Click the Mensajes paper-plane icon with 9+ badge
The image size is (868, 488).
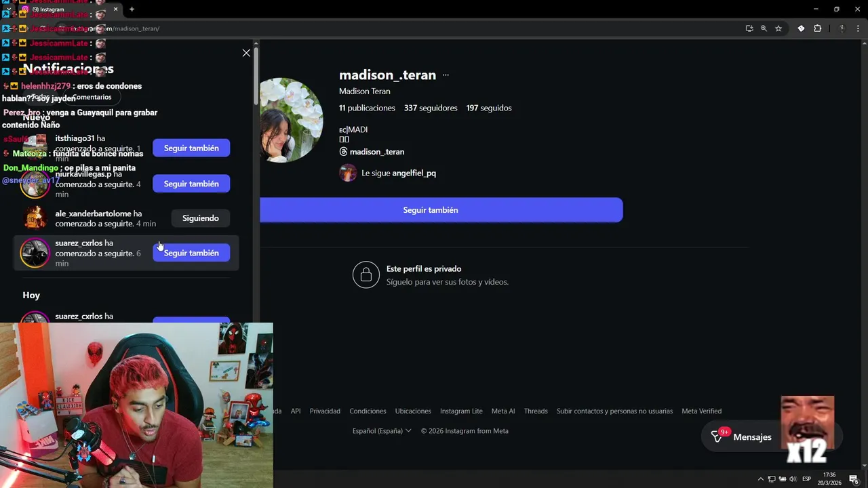point(717,437)
